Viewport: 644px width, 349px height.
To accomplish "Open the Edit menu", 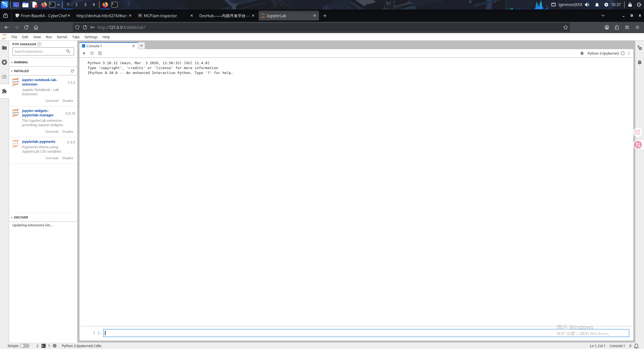I will click(x=25, y=37).
